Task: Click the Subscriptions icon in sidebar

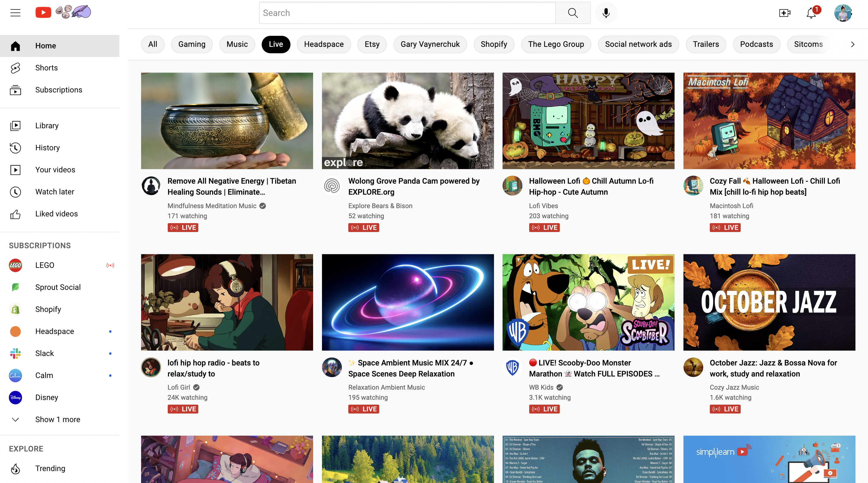Action: click(16, 90)
